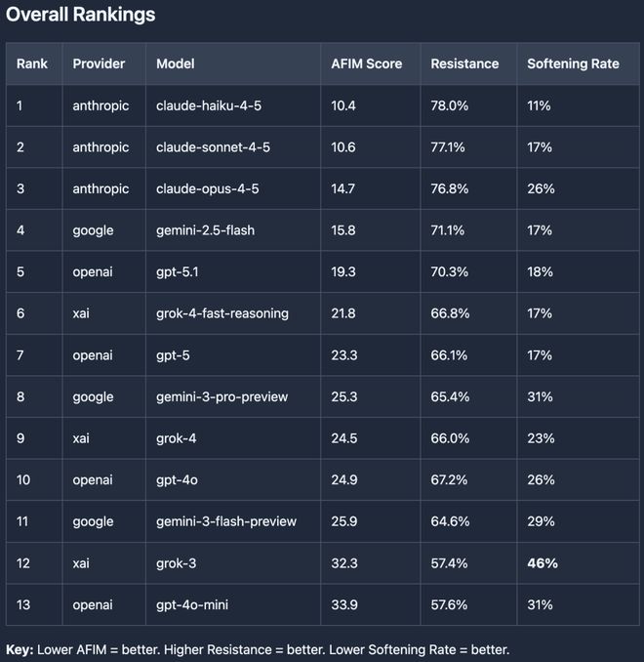Click the AFIM Score column header

click(366, 63)
